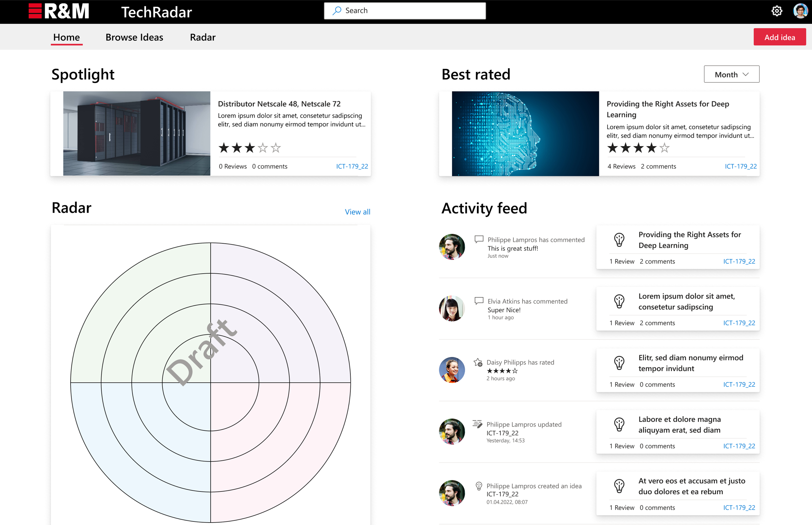Click the TechRadar title in the header

pos(156,12)
